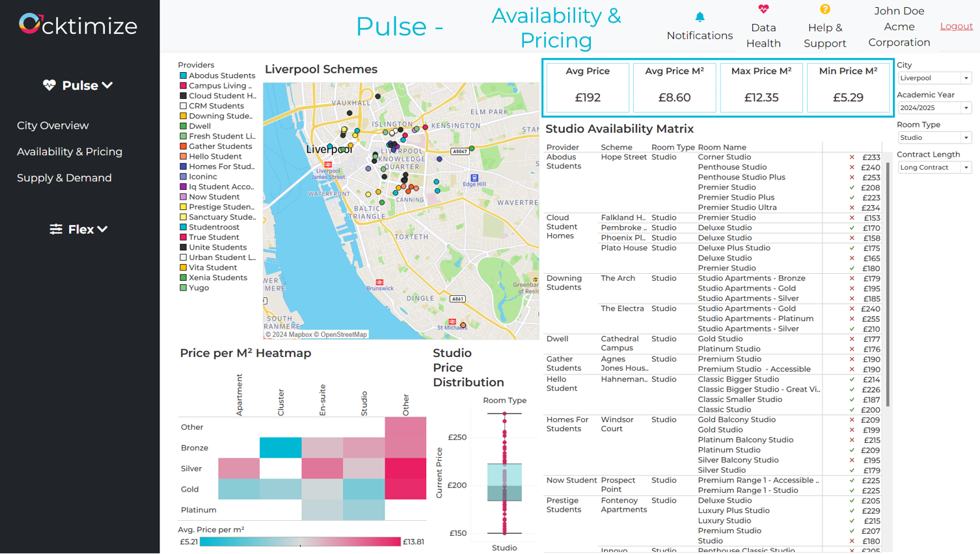Click the Brunswick station icon on map
The height and width of the screenshot is (554, 980).
click(379, 282)
